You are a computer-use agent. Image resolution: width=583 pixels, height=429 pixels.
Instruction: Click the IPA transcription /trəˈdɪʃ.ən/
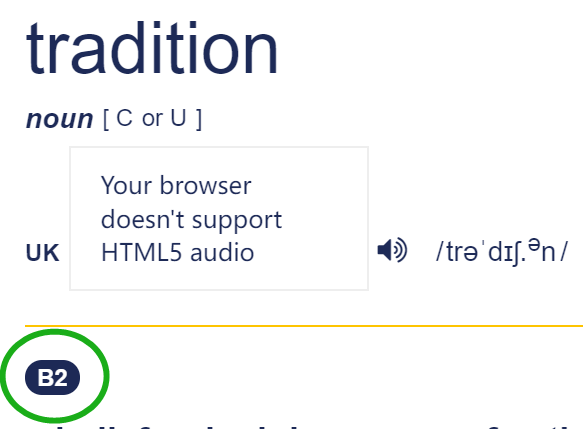[502, 252]
